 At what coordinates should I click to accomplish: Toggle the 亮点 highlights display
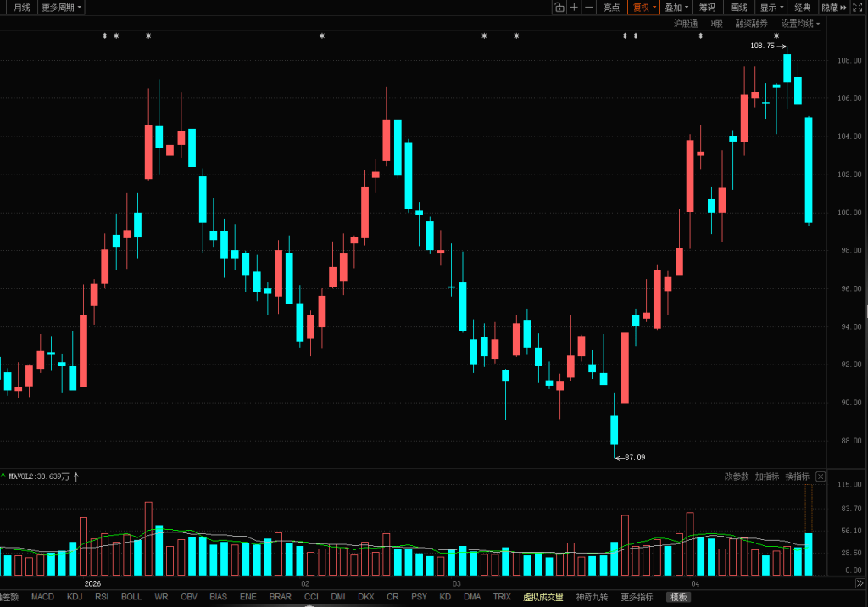click(611, 8)
